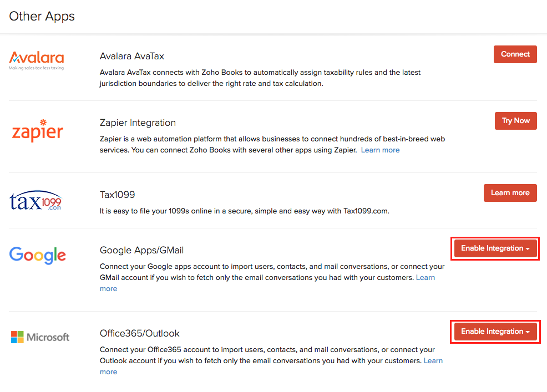Click the Google logo icon
Image resolution: width=547 pixels, height=392 pixels.
(38, 254)
